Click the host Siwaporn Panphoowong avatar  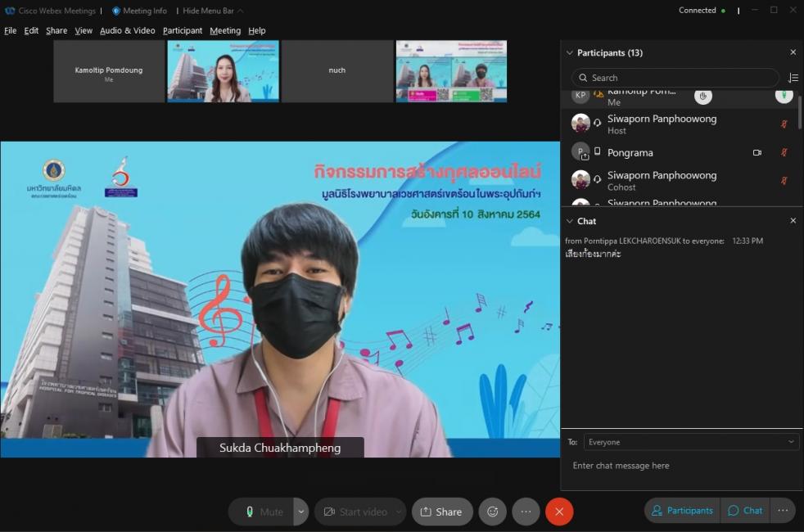[x=580, y=124]
